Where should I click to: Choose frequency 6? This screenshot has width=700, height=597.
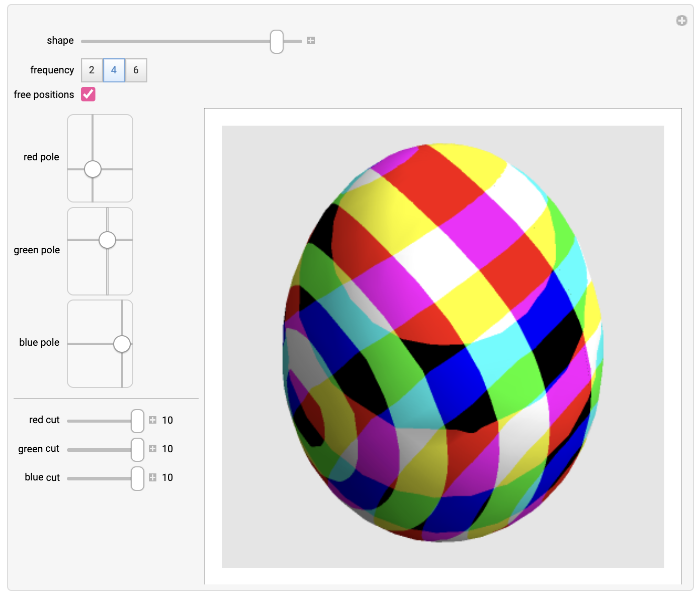pos(136,70)
